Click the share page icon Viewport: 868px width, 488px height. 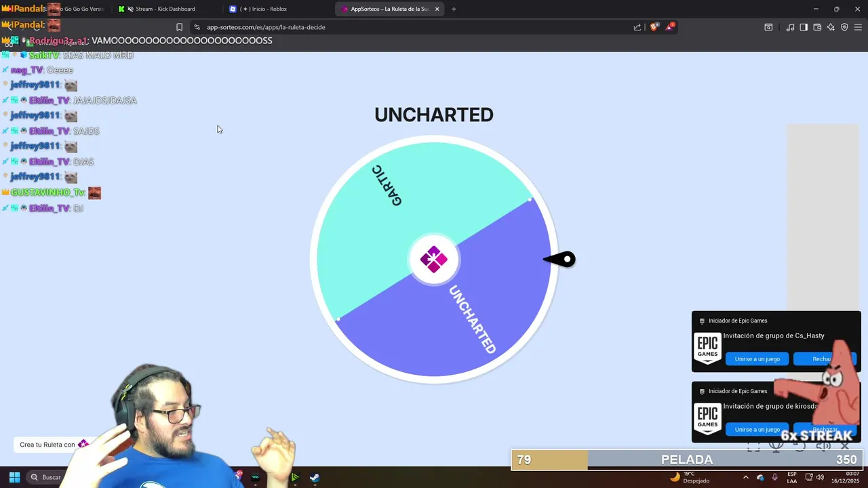click(x=637, y=27)
